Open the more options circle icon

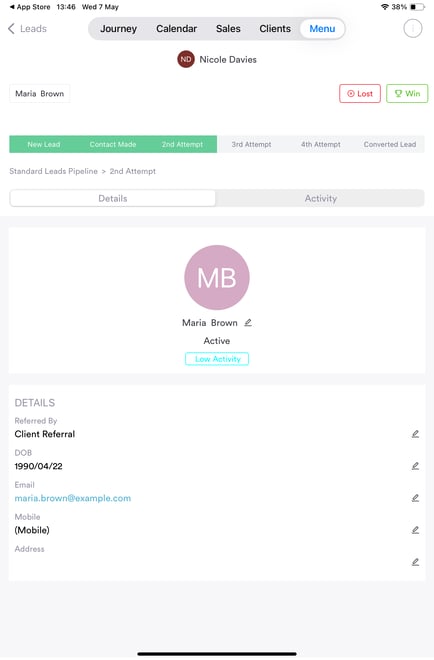[413, 29]
